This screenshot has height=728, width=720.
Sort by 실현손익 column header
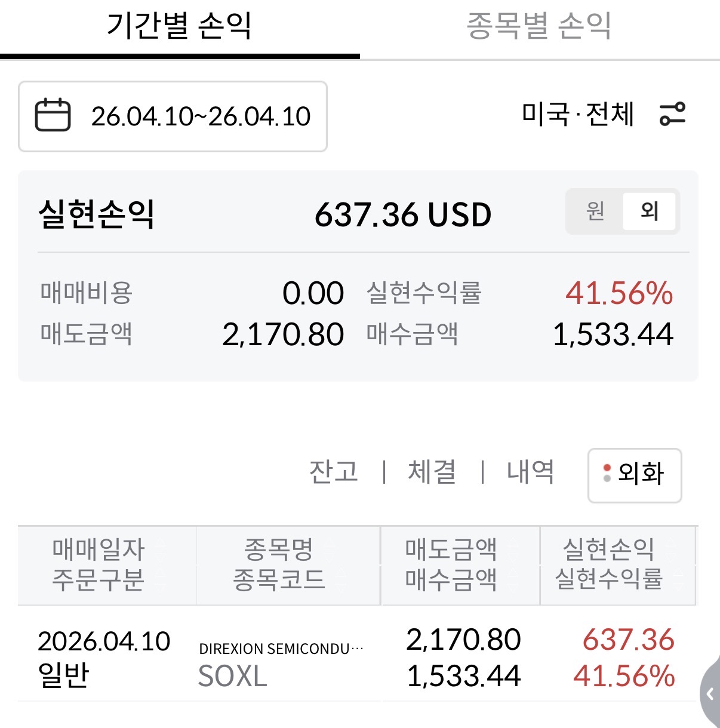click(609, 549)
